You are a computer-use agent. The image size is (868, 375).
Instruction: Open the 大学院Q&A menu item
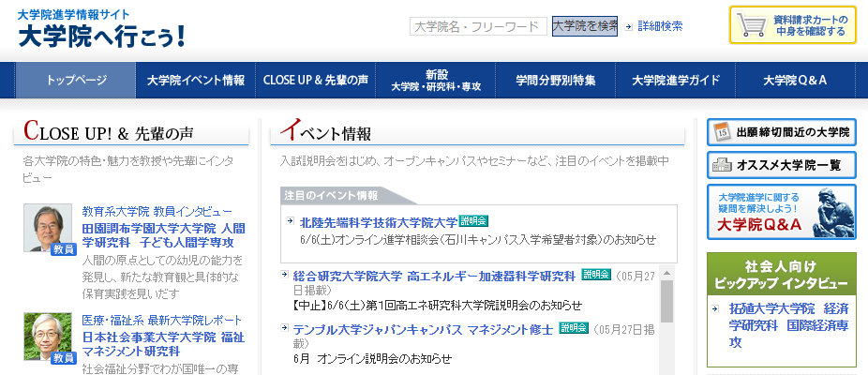[795, 81]
